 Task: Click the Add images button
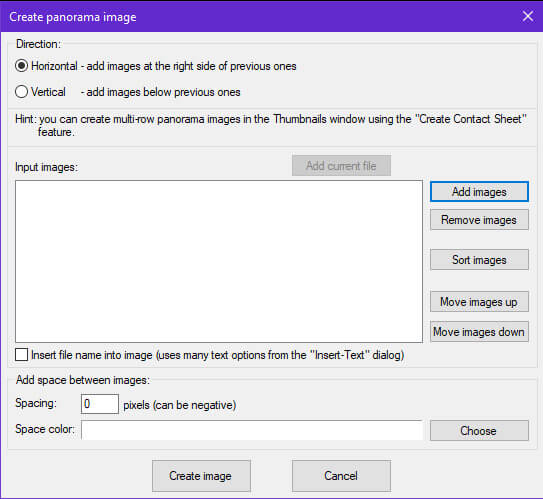coord(479,191)
